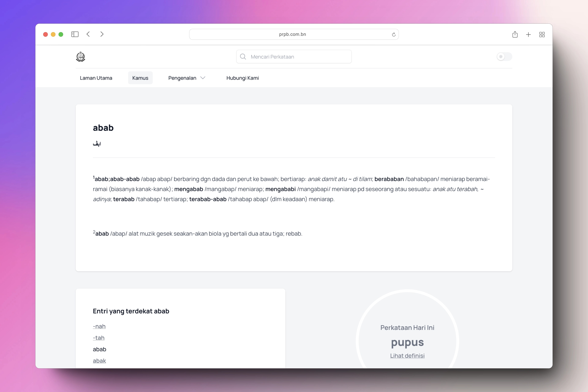This screenshot has height=392, width=588.
Task: Click the Lihat definisi link
Action: [407, 356]
